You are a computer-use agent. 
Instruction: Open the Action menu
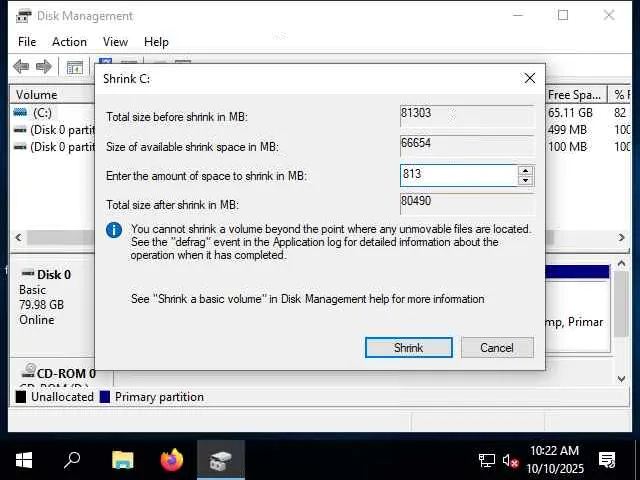coord(69,42)
